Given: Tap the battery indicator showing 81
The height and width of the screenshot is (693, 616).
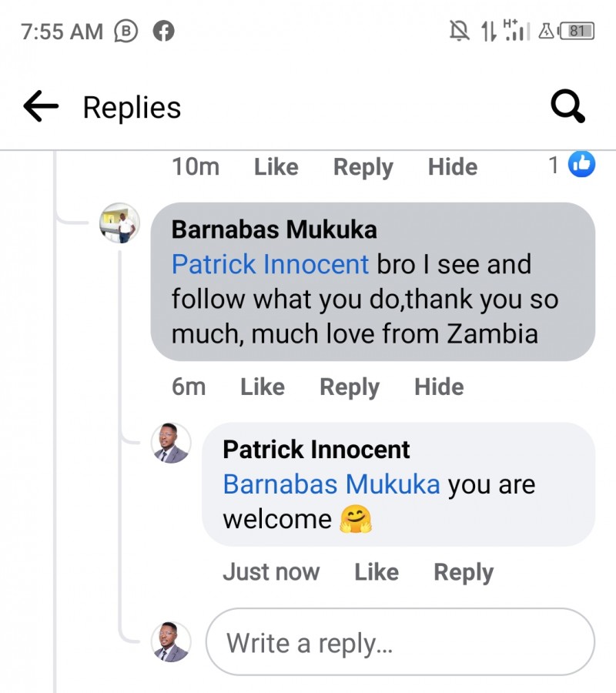Looking at the screenshot, I should [x=577, y=32].
